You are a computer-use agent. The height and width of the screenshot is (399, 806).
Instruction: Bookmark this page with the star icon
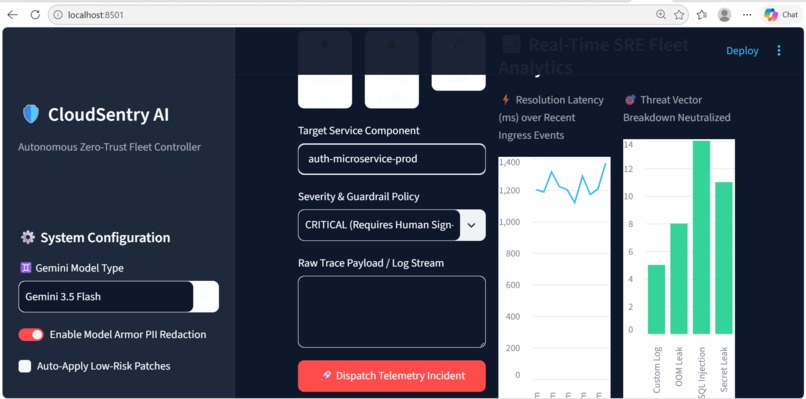pos(679,15)
